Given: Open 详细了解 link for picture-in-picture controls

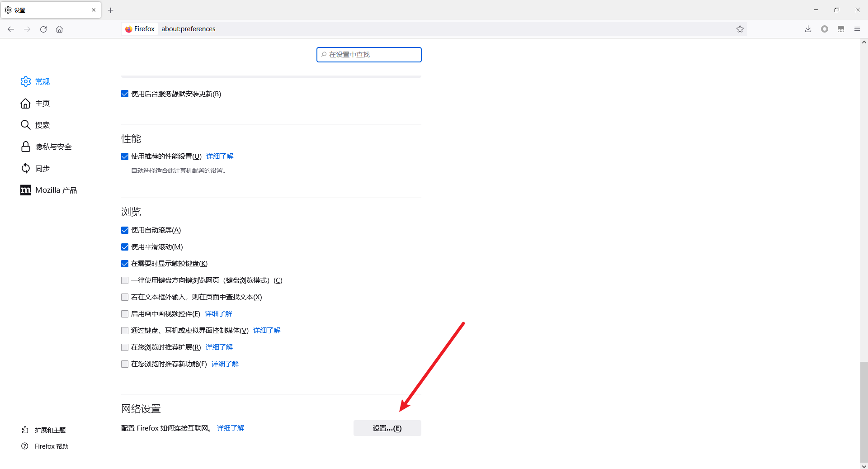Looking at the screenshot, I should [x=218, y=313].
